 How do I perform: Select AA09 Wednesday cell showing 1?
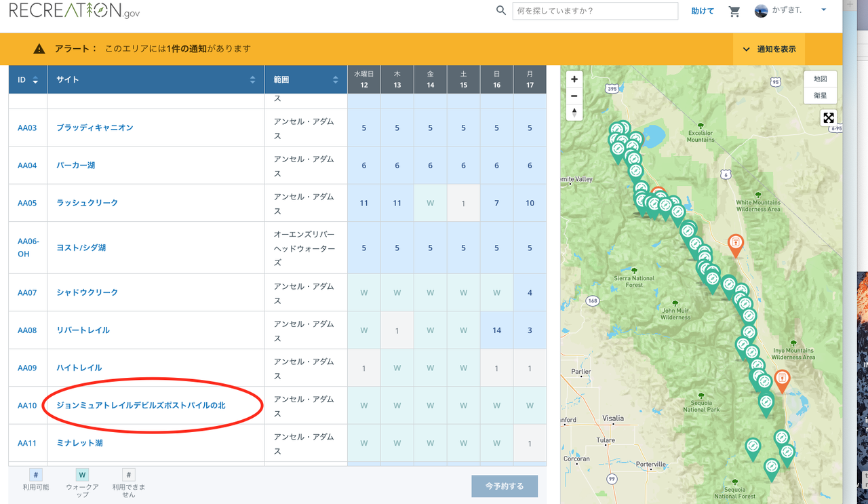[364, 368]
